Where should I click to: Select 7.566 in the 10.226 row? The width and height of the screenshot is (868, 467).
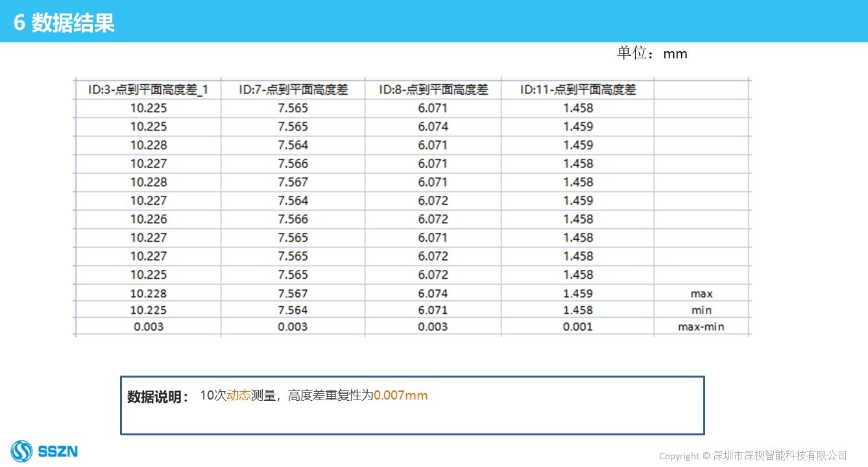pyautogui.click(x=293, y=219)
